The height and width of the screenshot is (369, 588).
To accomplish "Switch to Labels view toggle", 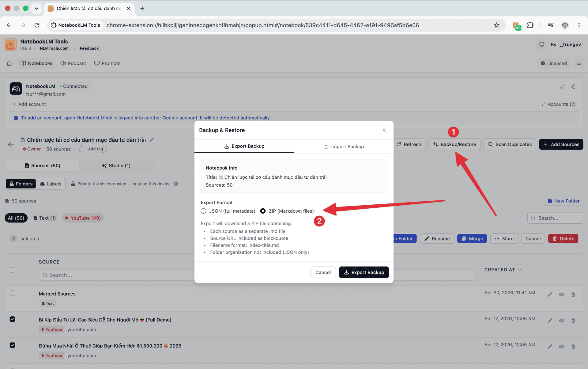I will pos(51,184).
